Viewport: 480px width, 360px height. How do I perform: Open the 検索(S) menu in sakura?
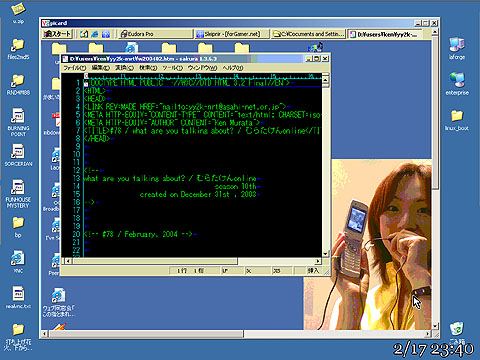tap(148, 68)
